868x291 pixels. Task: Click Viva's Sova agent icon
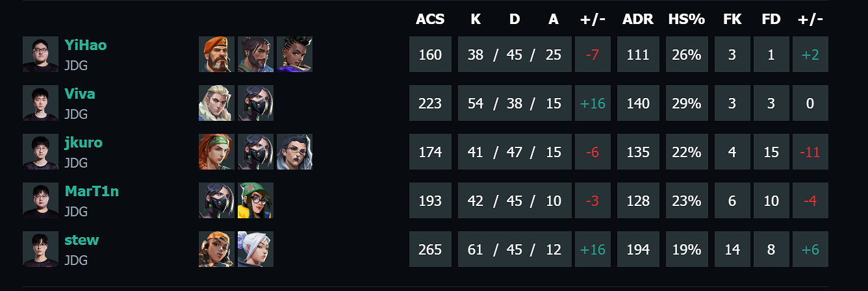216,103
